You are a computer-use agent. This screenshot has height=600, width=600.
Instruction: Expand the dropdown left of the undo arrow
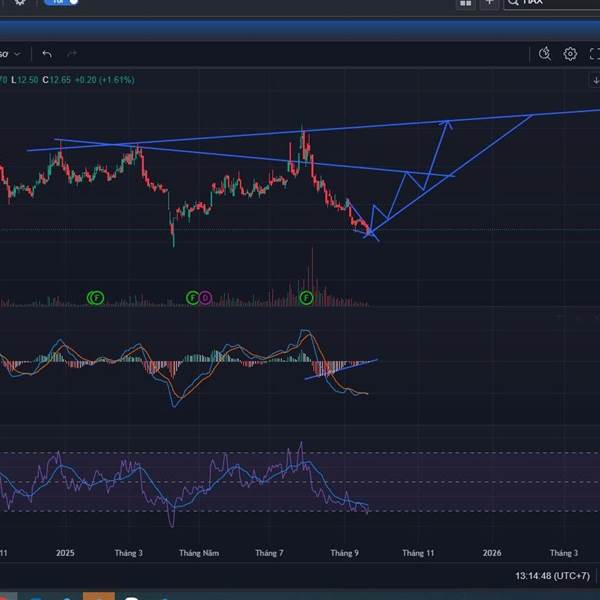point(17,54)
